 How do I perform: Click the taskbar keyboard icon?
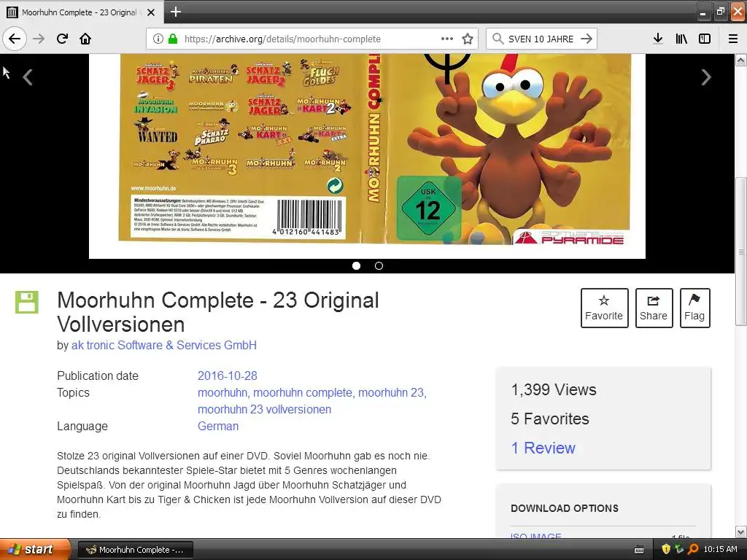639,550
